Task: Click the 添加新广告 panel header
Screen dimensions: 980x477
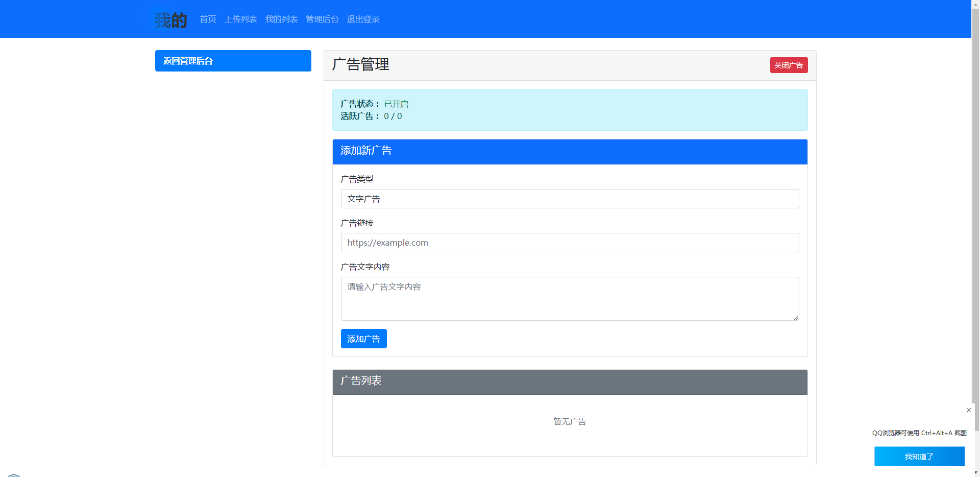Action: pos(570,151)
